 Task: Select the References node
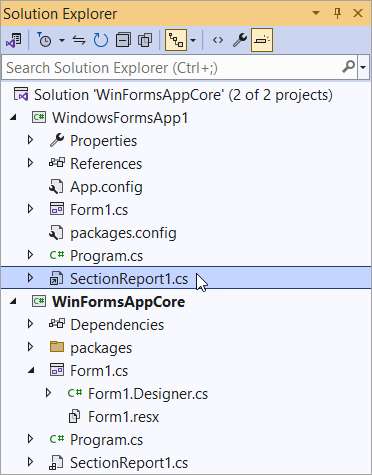pyautogui.click(x=106, y=164)
